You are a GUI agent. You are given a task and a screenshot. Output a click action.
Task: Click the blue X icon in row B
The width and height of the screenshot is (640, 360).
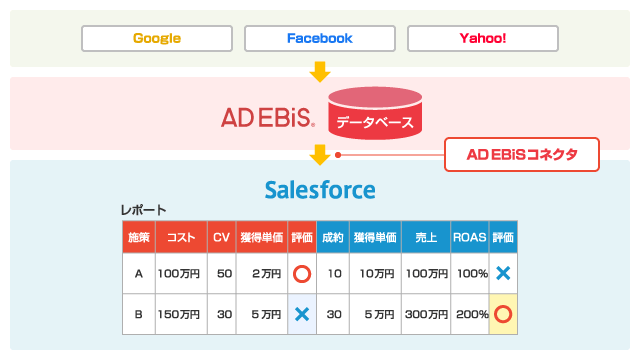(302, 314)
